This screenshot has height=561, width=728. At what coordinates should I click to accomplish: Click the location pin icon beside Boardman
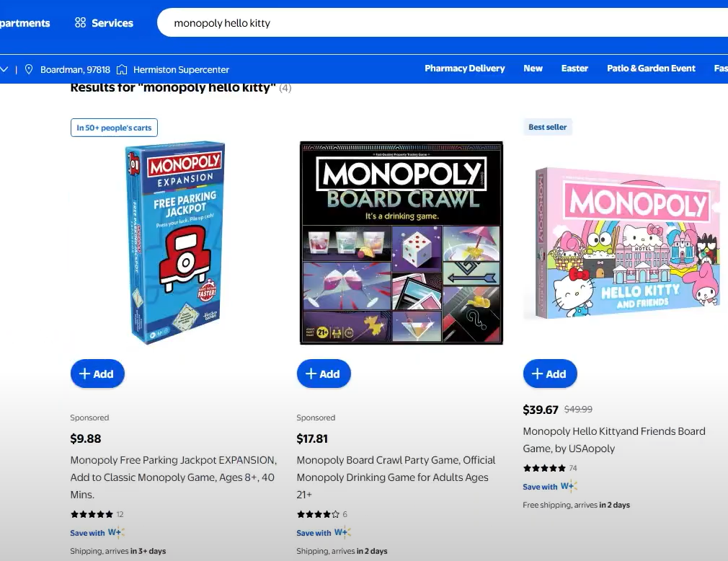tap(29, 70)
